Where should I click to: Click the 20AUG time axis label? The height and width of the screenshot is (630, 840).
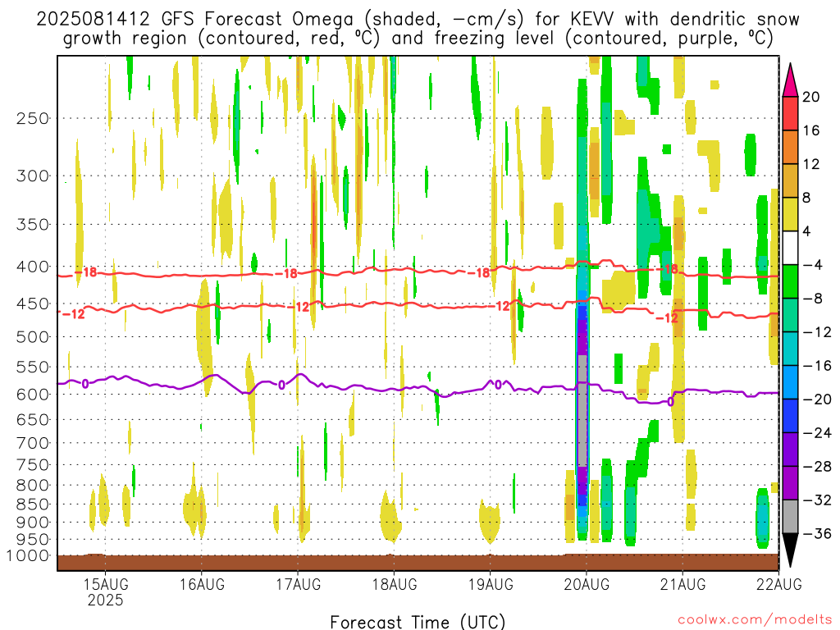[x=587, y=584]
